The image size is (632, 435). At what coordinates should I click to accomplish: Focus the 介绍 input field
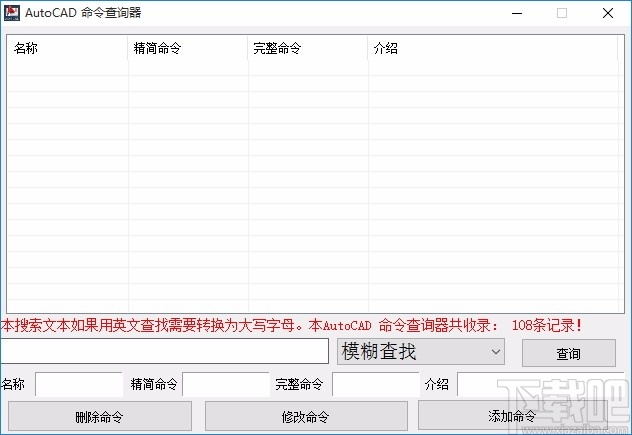tap(540, 384)
